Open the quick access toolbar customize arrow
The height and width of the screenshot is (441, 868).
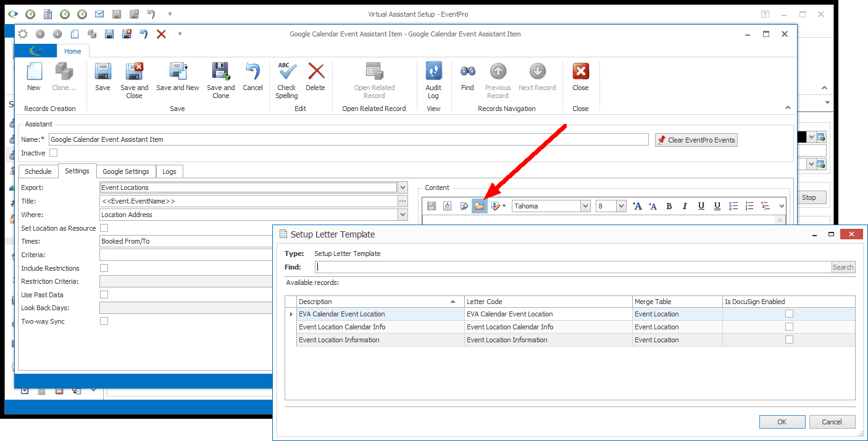tap(180, 34)
